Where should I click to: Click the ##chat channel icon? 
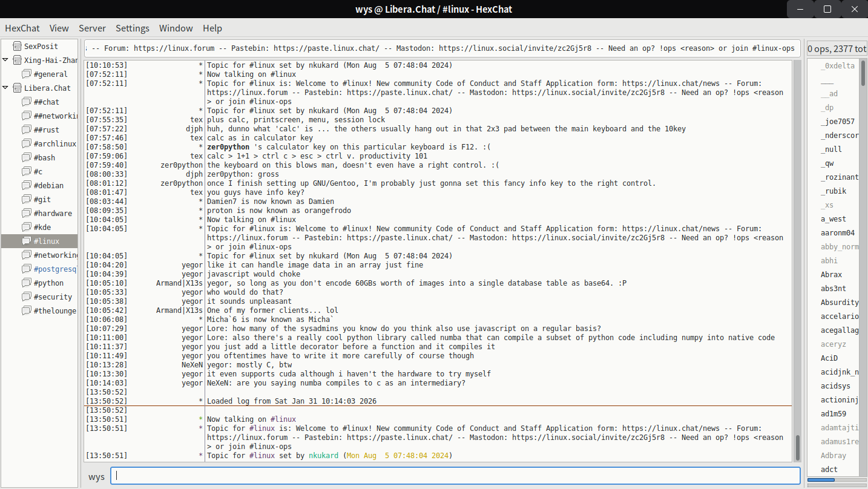coord(27,102)
